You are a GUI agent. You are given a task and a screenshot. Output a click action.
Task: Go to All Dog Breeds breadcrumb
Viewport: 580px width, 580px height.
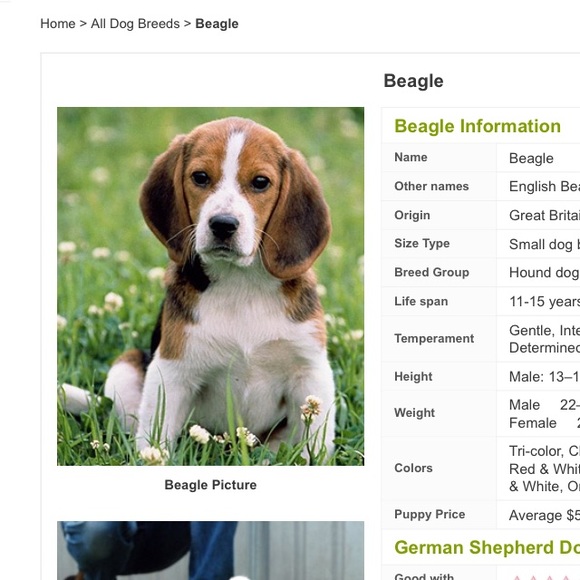tap(135, 24)
